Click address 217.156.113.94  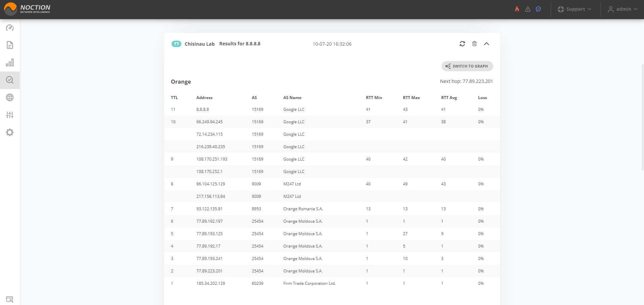211,197
